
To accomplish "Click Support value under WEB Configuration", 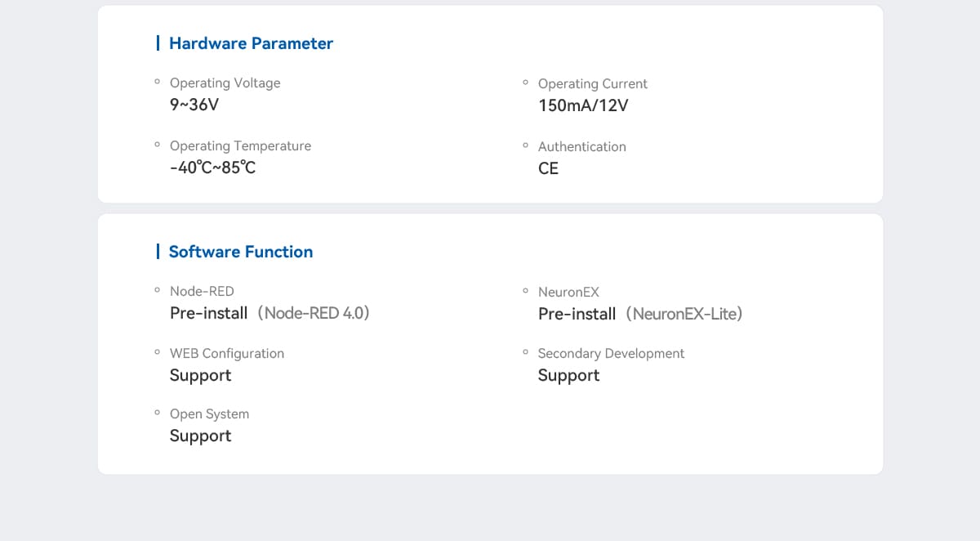I will click(200, 375).
